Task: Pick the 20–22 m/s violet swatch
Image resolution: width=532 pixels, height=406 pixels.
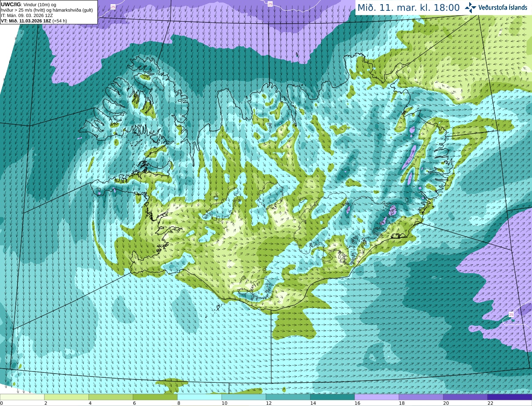Action: point(465,397)
